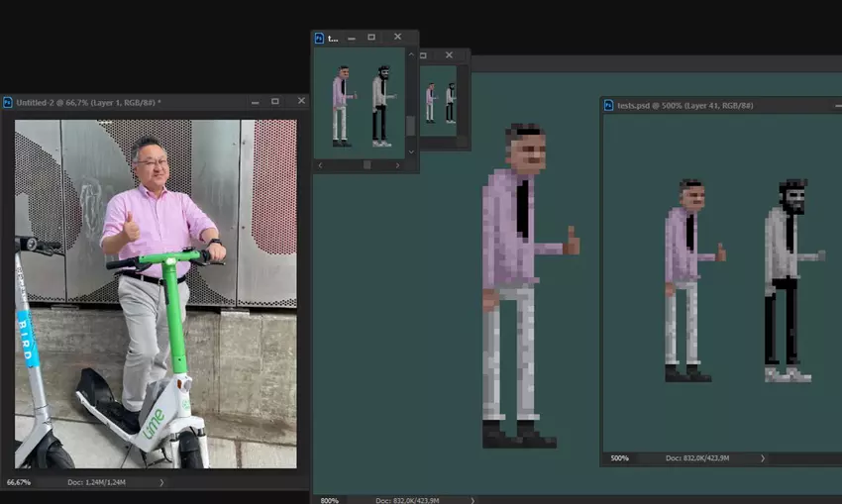This screenshot has width=842, height=504.
Task: Click vertical scrollbar thumb in small preview window
Action: 411,126
